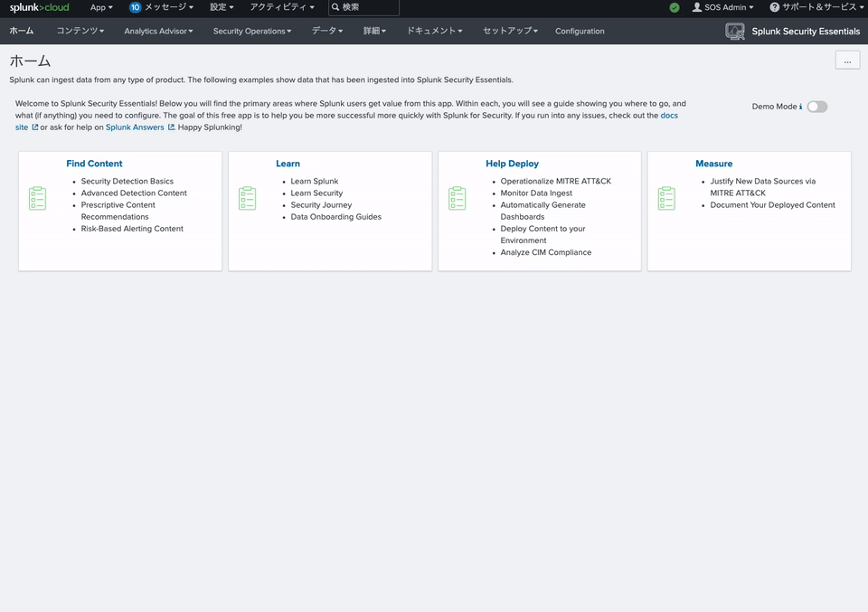Select Configuration in the navigation bar

[x=579, y=31]
